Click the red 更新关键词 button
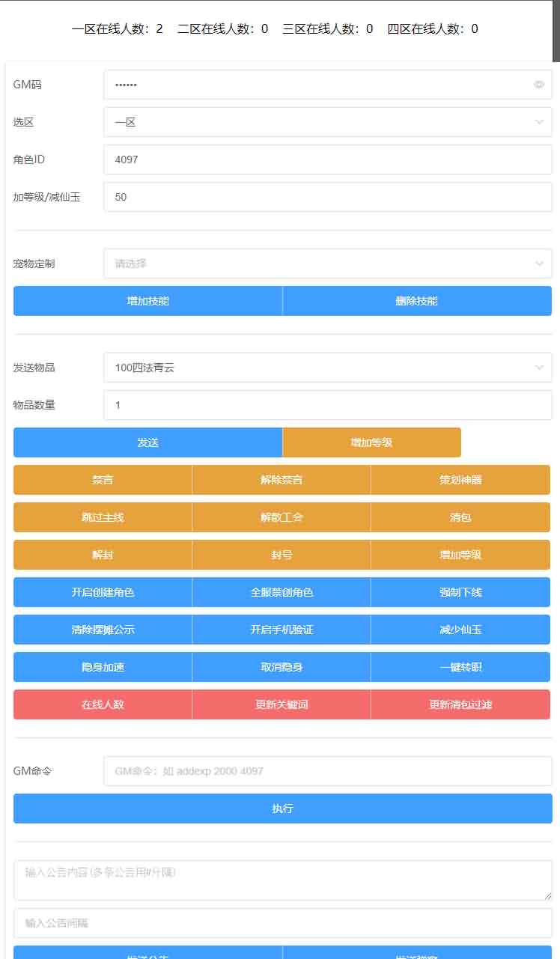This screenshot has width=560, height=959. pyautogui.click(x=281, y=704)
